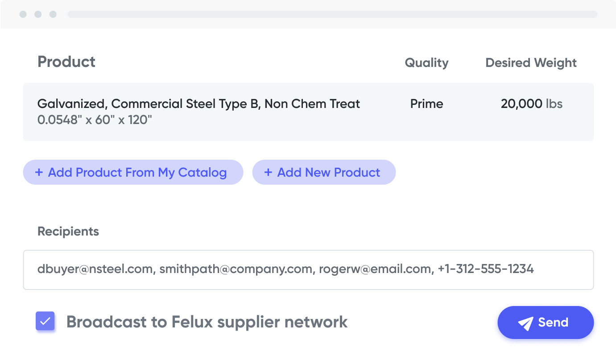Click the plus icon before Add New Product

pyautogui.click(x=268, y=172)
